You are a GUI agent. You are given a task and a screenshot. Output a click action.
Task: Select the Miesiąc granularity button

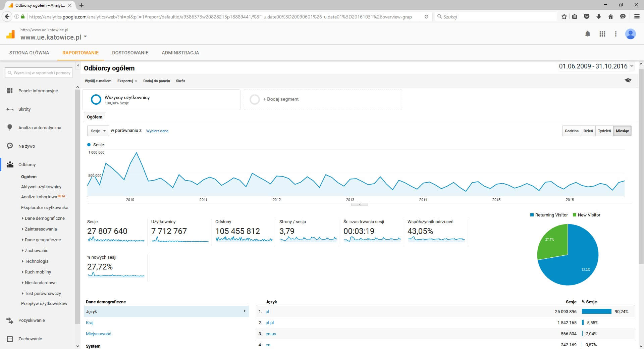coord(622,131)
